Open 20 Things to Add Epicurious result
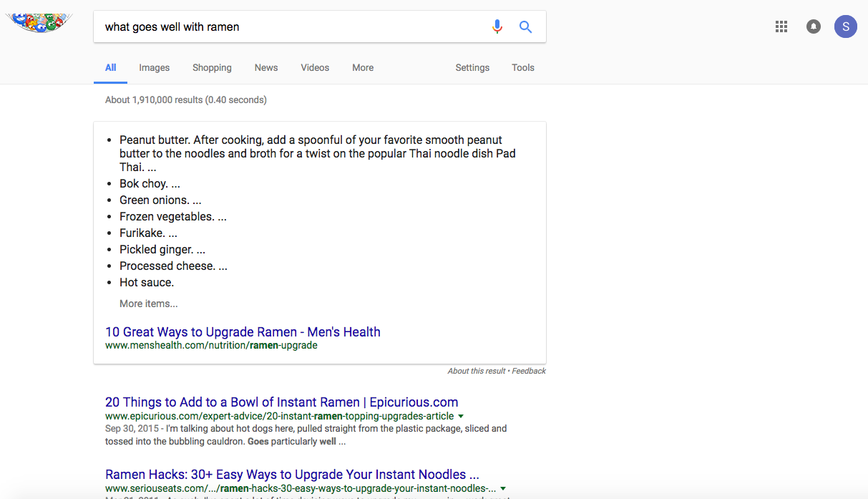The width and height of the screenshot is (868, 499). click(282, 402)
